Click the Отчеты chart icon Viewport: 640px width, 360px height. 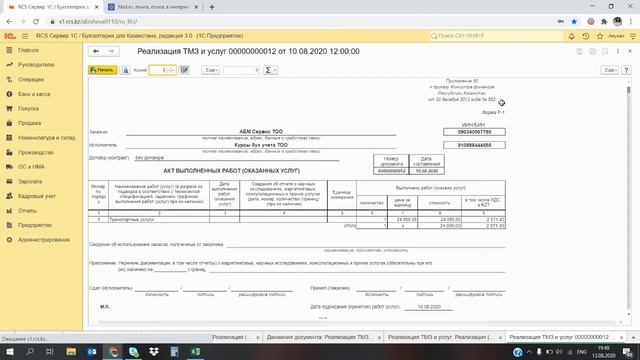[9, 211]
